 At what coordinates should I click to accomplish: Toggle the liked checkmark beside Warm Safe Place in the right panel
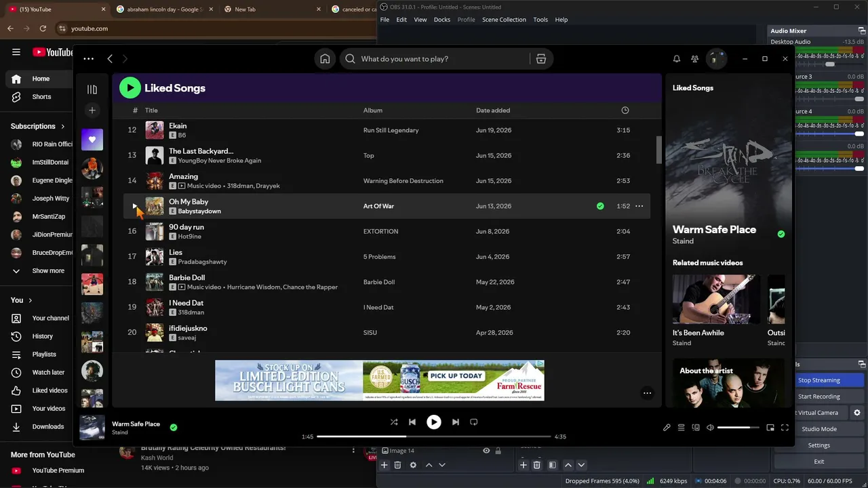pos(781,234)
